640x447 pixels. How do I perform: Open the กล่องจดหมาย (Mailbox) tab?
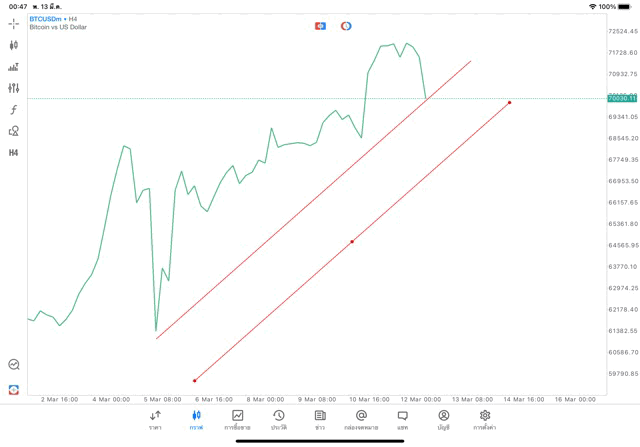tap(361, 419)
